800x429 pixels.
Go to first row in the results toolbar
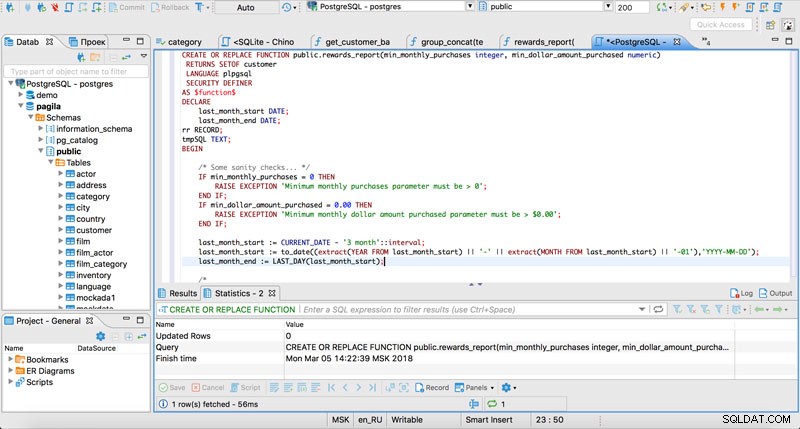click(332, 388)
